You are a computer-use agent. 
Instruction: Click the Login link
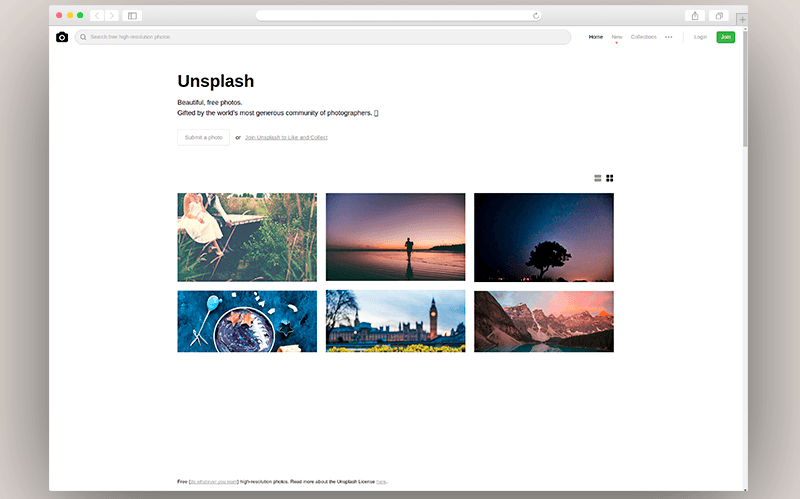click(x=700, y=37)
